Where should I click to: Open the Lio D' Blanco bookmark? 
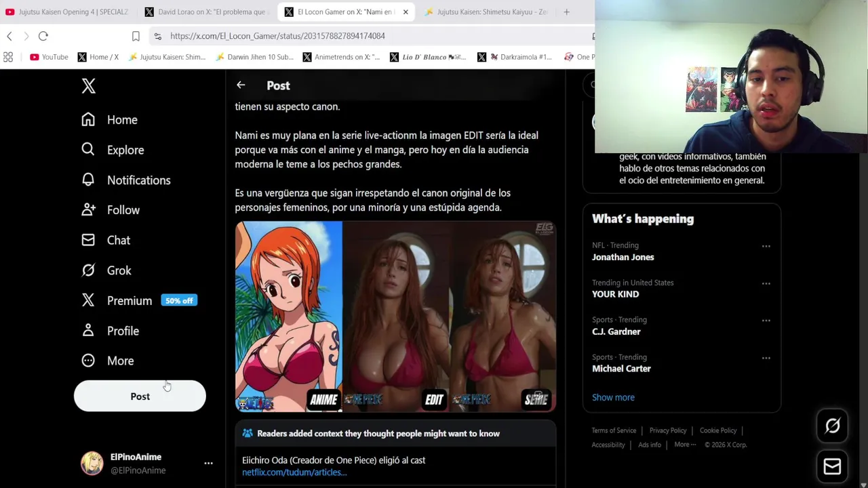point(429,57)
